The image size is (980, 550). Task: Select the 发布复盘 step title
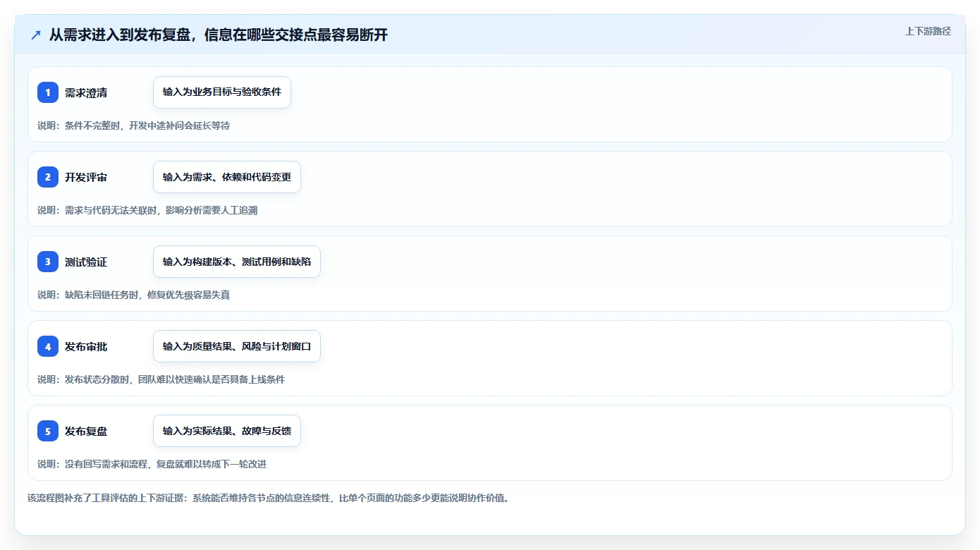click(86, 431)
